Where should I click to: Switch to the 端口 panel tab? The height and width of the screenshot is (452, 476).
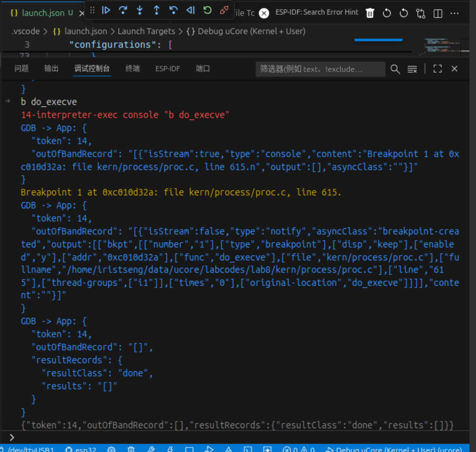tap(203, 69)
